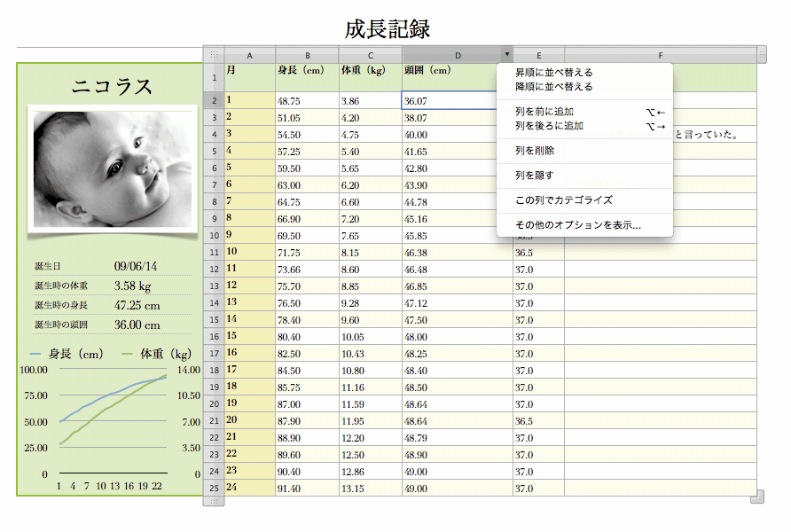Select row 18 header number

pos(214,371)
